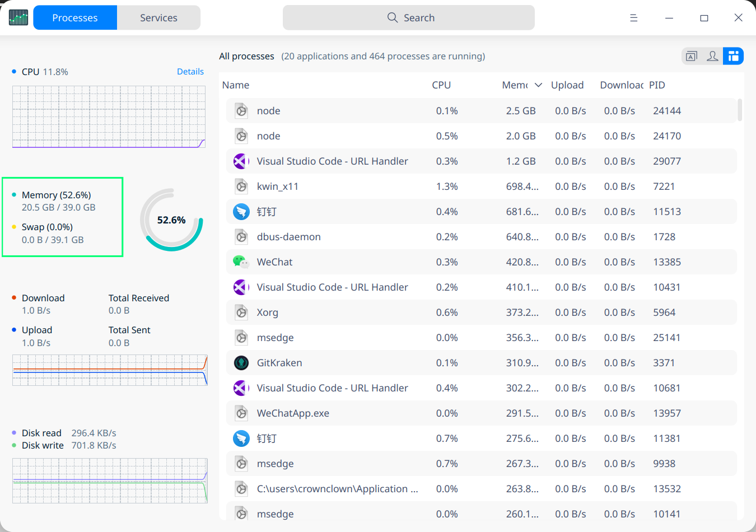Show my processes filter

(712, 56)
